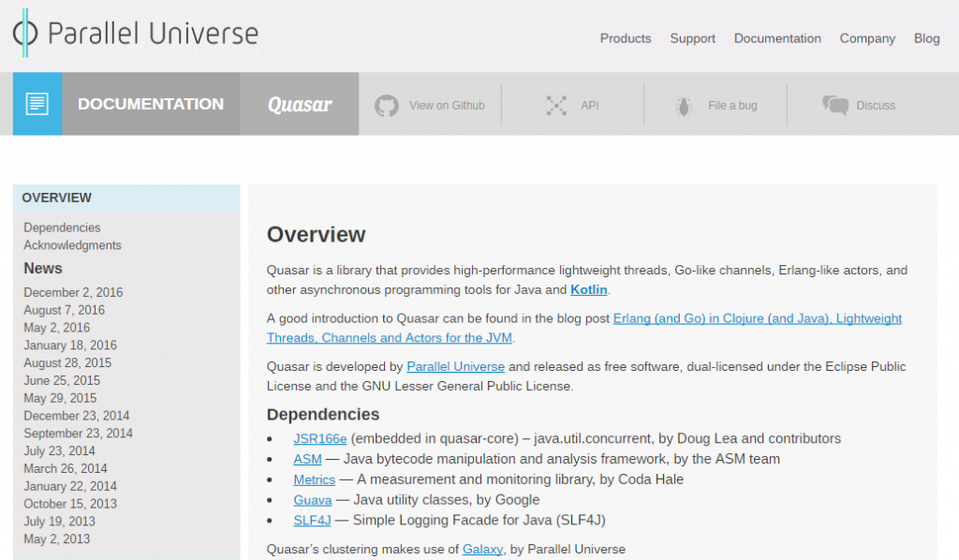
Task: Open news from July 19, 2013
Action: 59,522
